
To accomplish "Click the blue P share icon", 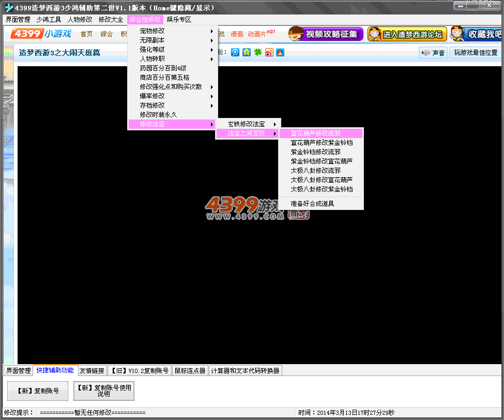I will coord(235,52).
